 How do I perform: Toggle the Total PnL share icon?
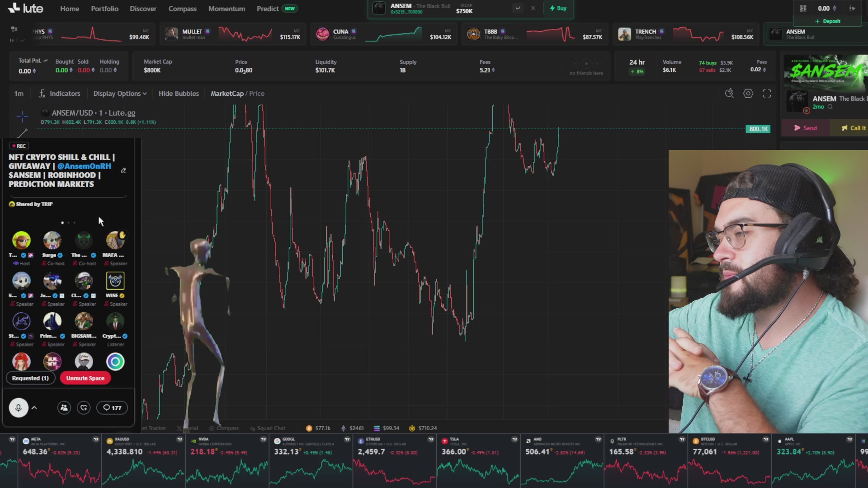click(46, 61)
